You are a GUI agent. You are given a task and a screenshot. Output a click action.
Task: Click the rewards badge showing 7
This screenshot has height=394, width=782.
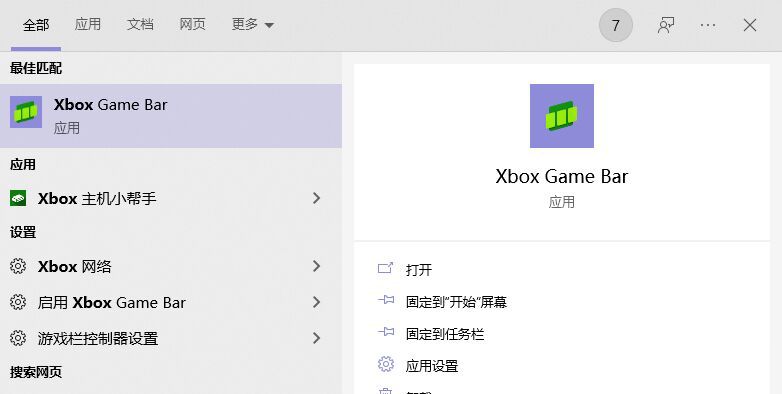616,25
